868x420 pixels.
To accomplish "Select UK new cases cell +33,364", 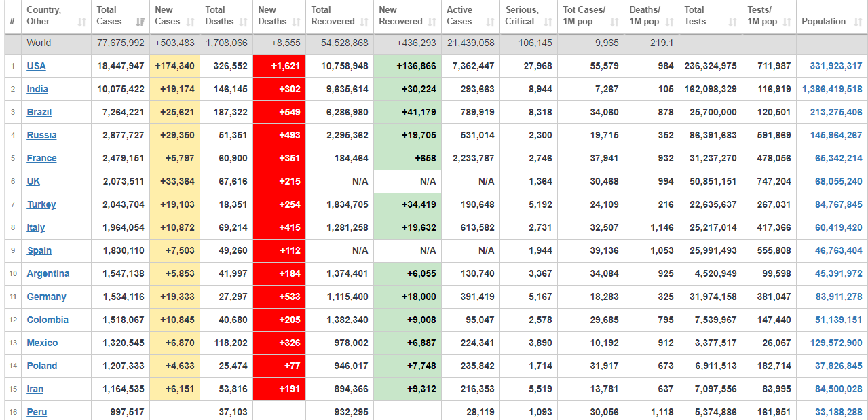I will coord(175,181).
